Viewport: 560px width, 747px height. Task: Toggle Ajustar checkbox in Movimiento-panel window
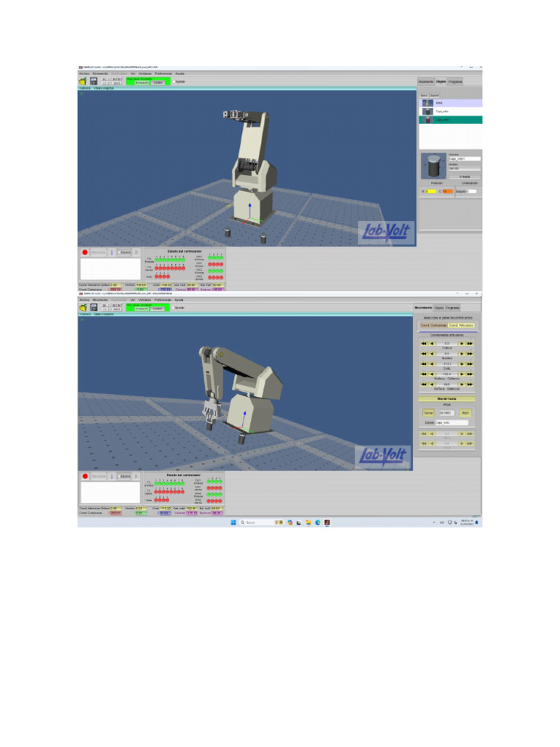[x=172, y=308]
